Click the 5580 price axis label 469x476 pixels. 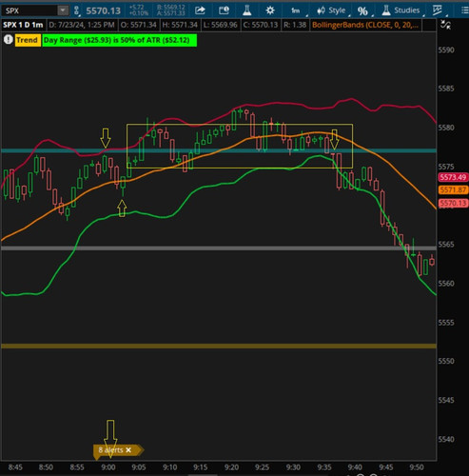[446, 128]
